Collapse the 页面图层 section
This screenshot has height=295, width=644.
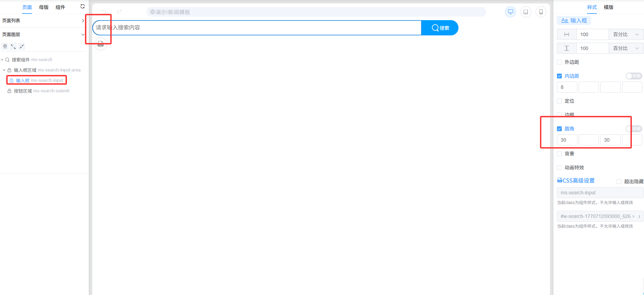click(83, 35)
